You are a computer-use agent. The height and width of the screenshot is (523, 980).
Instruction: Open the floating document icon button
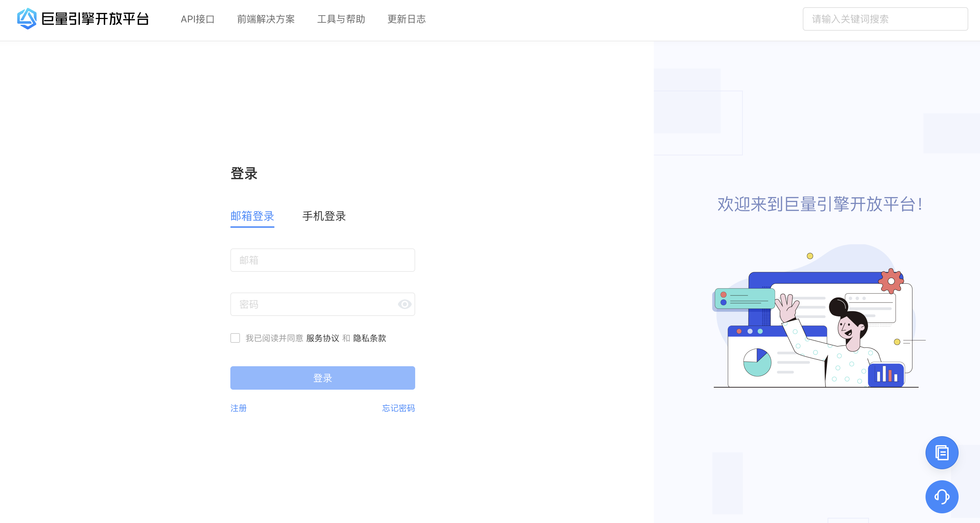pos(942,452)
